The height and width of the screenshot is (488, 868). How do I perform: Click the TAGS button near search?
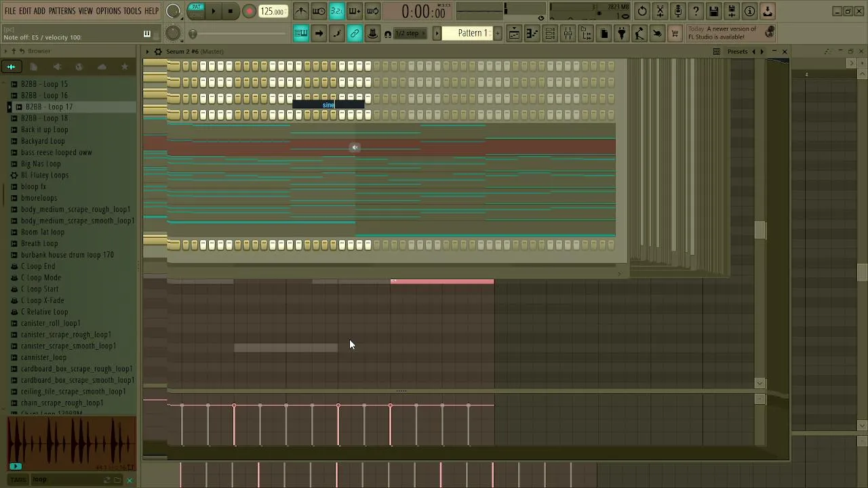pos(18,480)
